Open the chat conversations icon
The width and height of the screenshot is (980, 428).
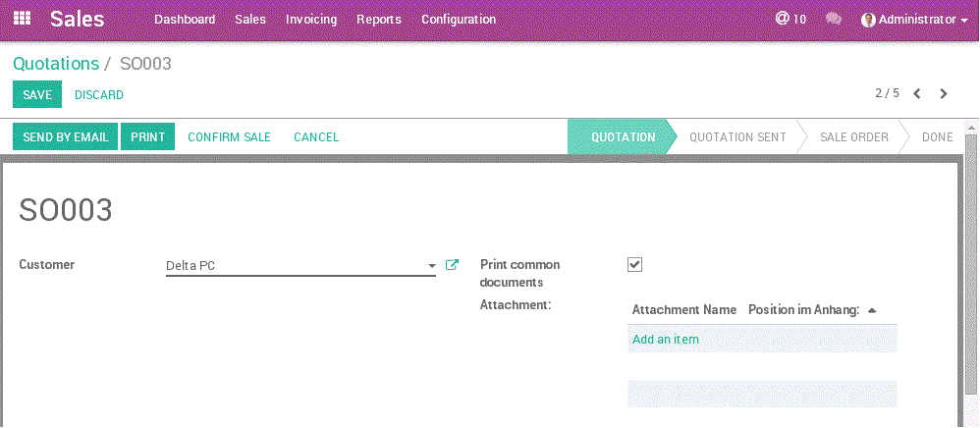[x=834, y=19]
